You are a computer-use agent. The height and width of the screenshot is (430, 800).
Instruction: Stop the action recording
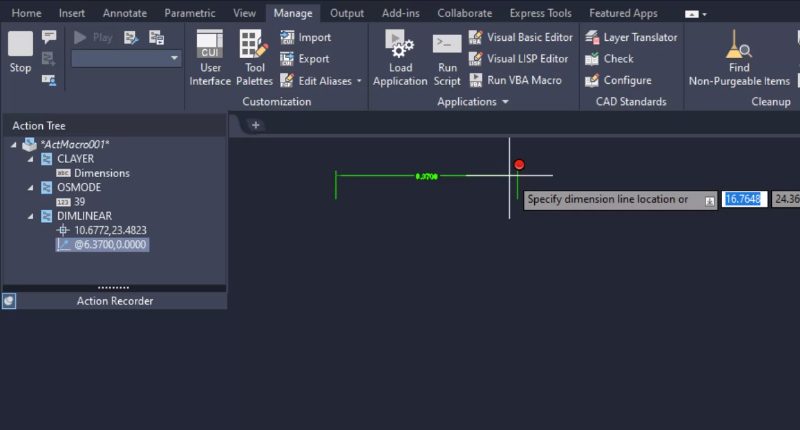(x=20, y=52)
